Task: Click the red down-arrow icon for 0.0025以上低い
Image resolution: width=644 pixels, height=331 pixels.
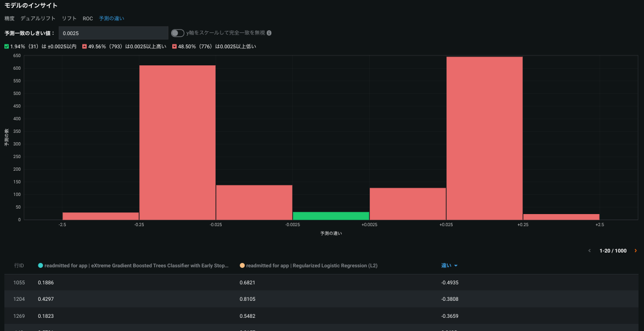Action: (x=174, y=47)
